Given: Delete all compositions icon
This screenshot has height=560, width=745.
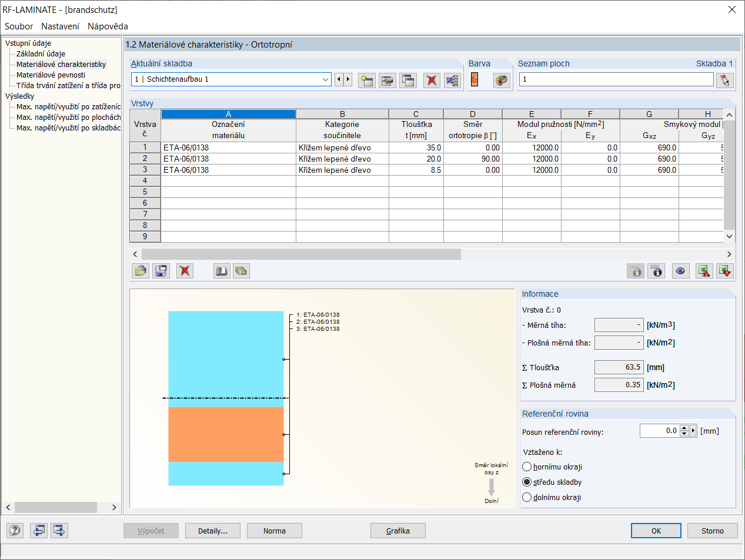Looking at the screenshot, I should (x=452, y=80).
